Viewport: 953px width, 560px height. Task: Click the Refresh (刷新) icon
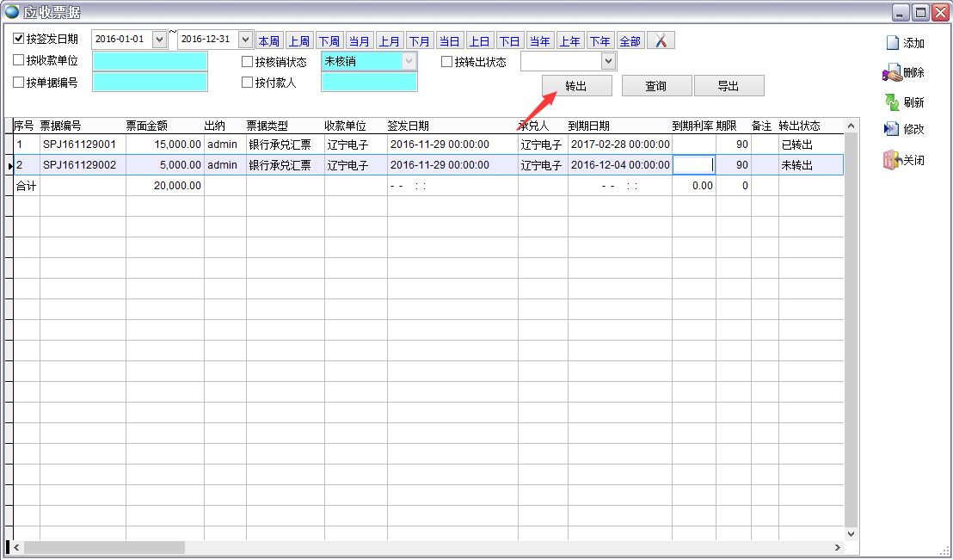tap(892, 102)
